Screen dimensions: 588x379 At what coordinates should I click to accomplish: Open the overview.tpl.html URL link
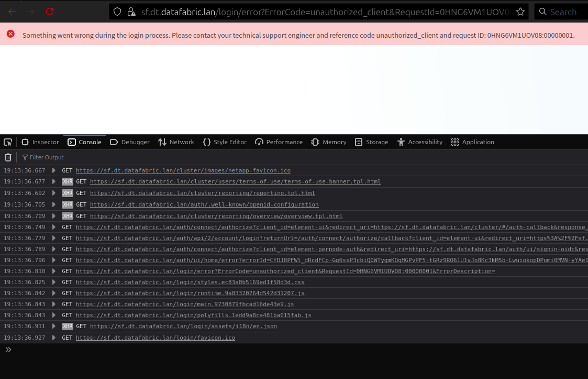click(x=216, y=216)
